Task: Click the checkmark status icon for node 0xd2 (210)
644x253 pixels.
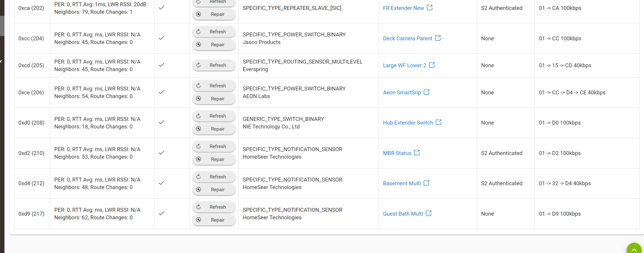Action: (161, 153)
